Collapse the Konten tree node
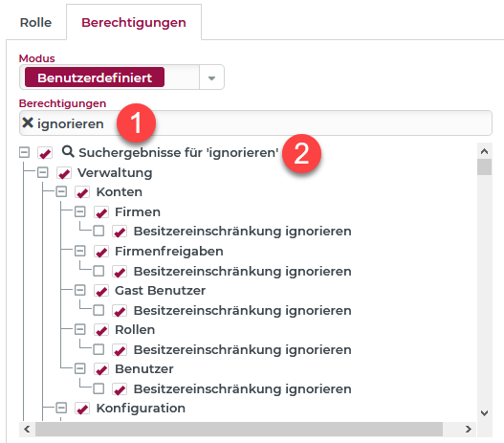 click(61, 192)
